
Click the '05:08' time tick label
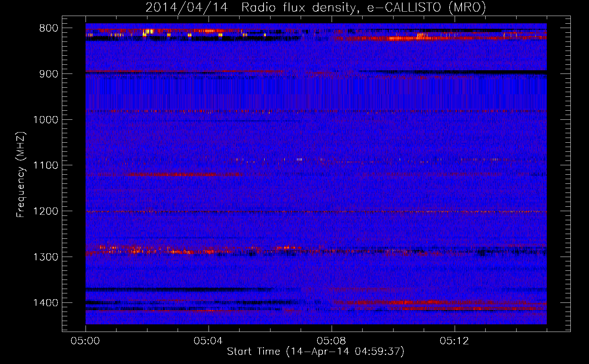coord(332,341)
